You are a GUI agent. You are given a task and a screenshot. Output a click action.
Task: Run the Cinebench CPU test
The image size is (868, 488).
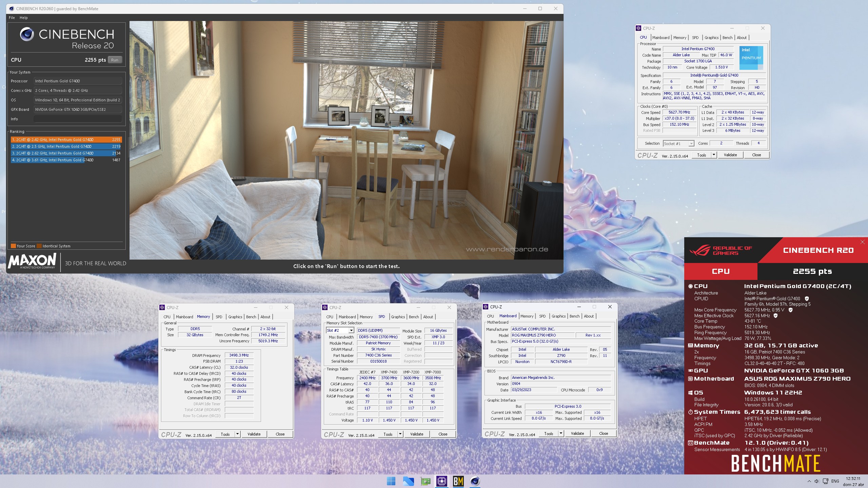115,60
